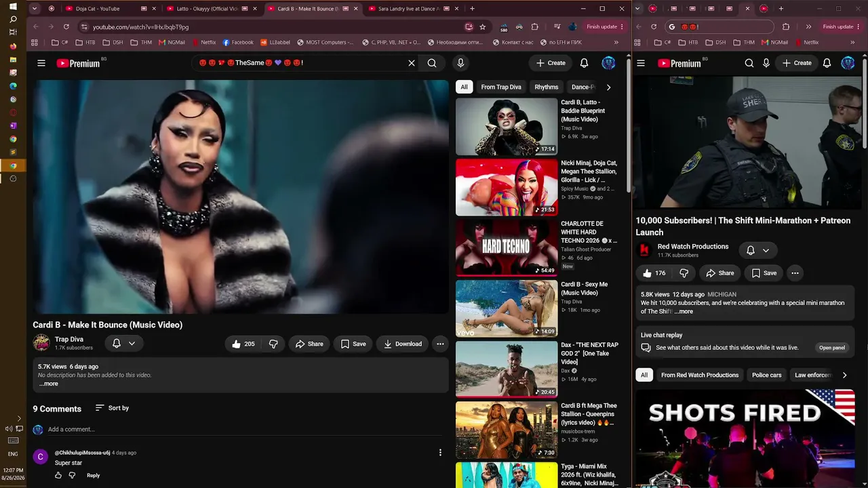This screenshot has width=868, height=488.
Task: Dislike the 10,000 Subscribers video
Action: [684, 273]
